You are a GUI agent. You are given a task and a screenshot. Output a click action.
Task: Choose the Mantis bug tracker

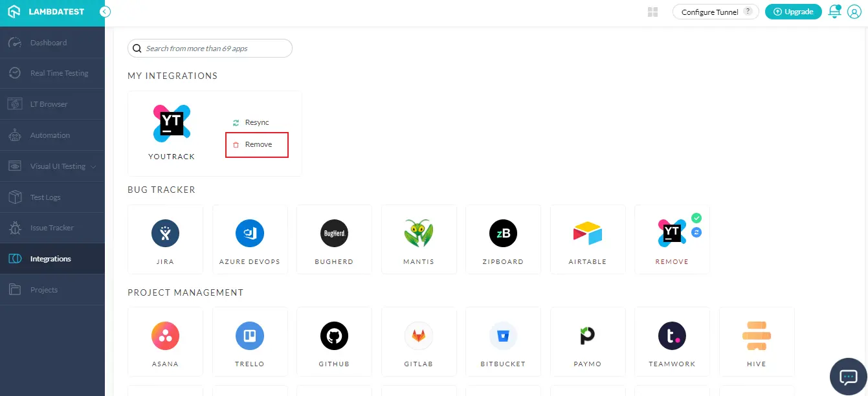pyautogui.click(x=419, y=234)
